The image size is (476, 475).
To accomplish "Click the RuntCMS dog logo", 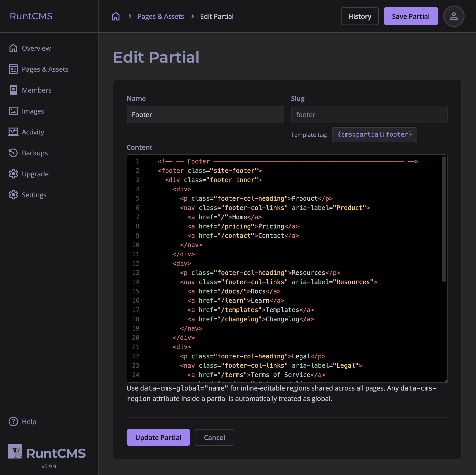I will click(x=15, y=452).
